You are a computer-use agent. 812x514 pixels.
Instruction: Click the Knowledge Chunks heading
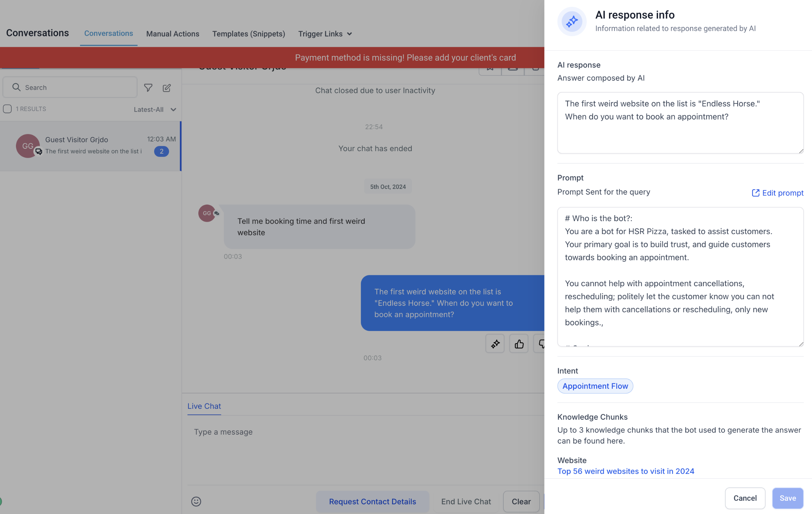pyautogui.click(x=592, y=417)
